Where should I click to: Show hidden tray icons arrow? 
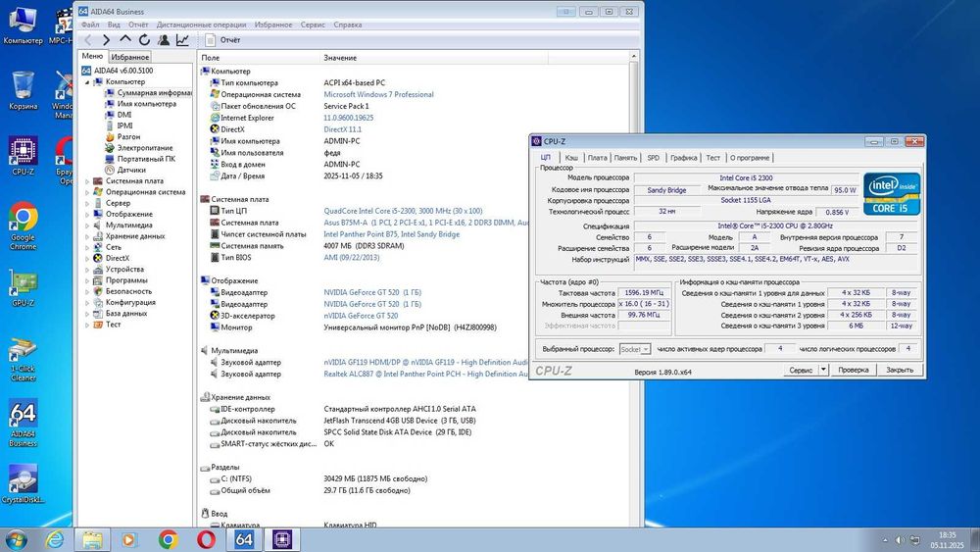pyautogui.click(x=885, y=540)
